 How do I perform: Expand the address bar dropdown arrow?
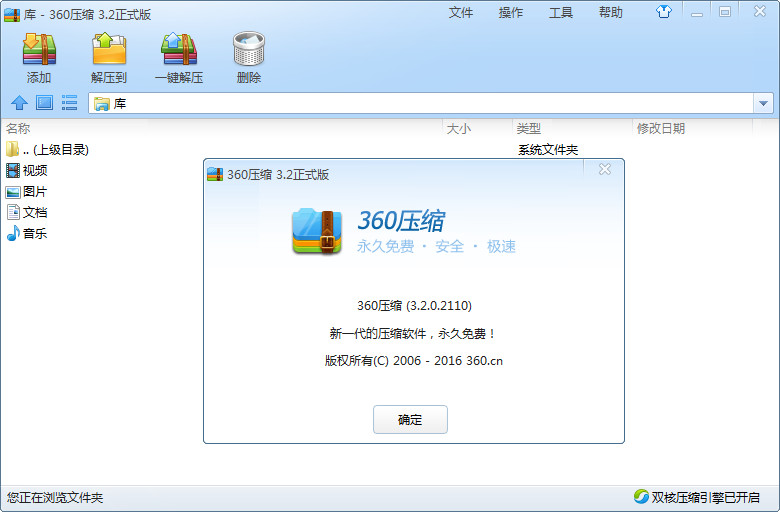(x=763, y=103)
